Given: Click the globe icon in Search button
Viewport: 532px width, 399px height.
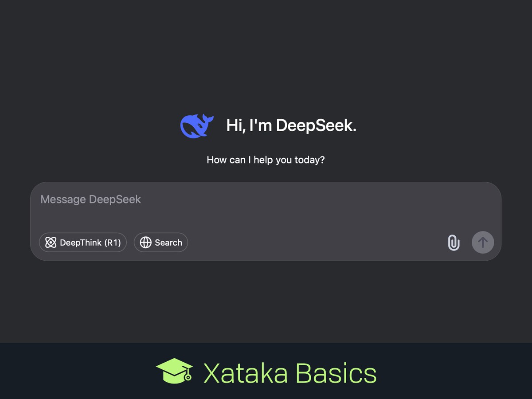Looking at the screenshot, I should (x=145, y=243).
